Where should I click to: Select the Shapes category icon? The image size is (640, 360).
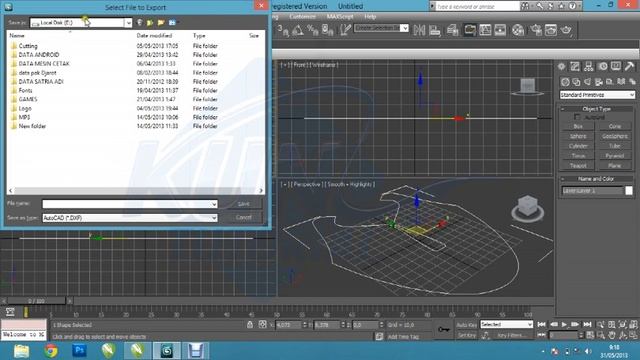pyautogui.click(x=576, y=82)
